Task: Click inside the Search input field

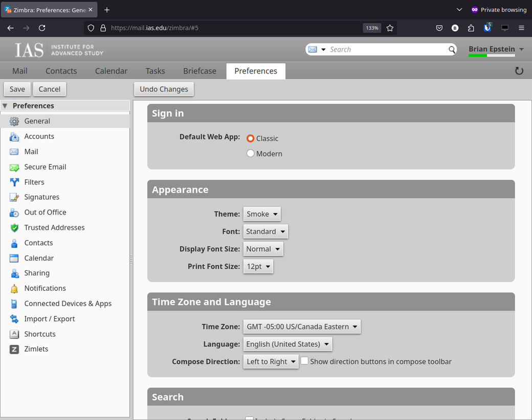Action: click(386, 50)
